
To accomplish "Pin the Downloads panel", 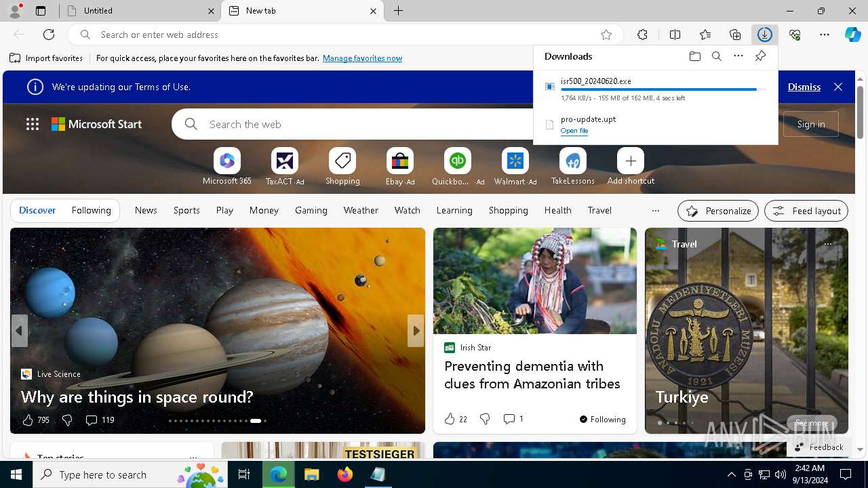I will (x=760, y=56).
